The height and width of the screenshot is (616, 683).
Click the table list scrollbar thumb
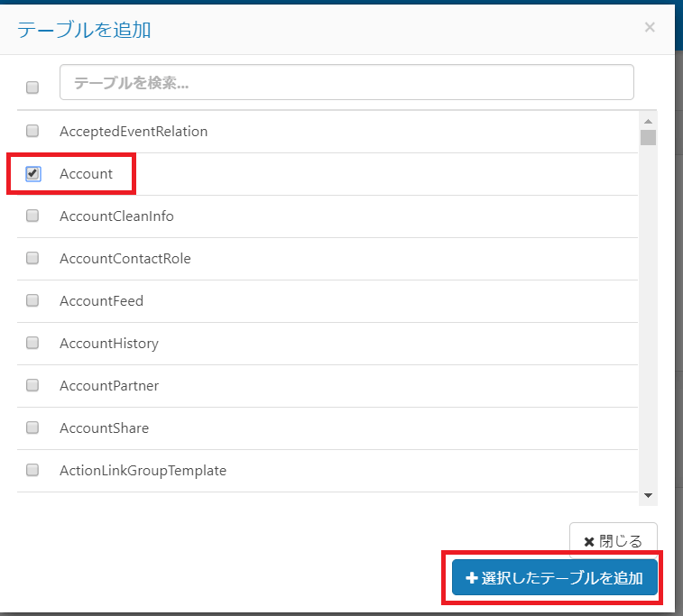click(648, 138)
